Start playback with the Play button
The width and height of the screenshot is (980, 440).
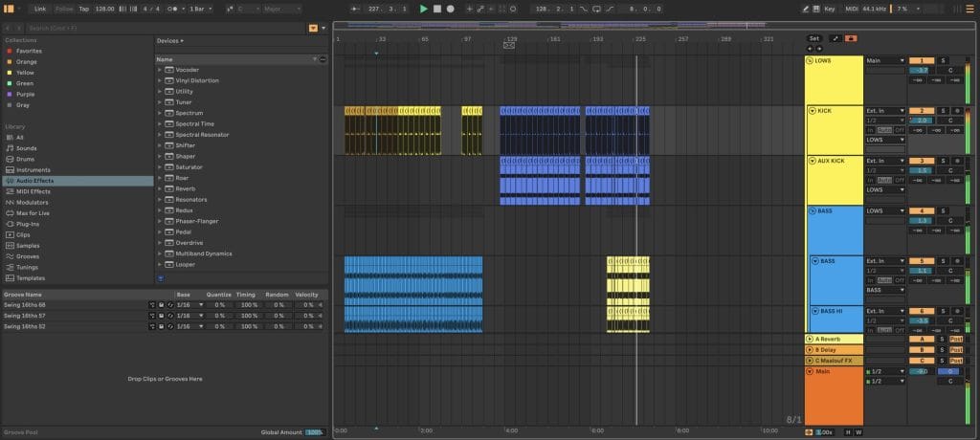(x=424, y=9)
